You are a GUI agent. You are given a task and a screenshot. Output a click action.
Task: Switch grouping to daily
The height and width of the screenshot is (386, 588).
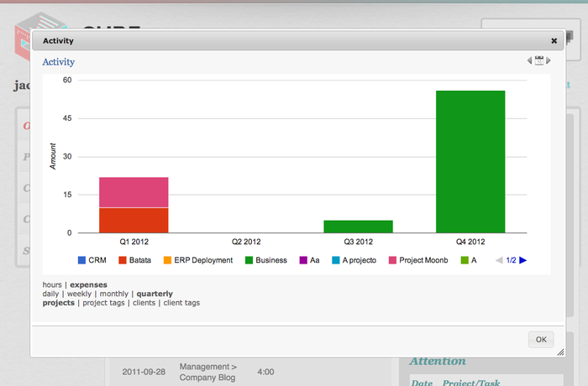tap(51, 294)
